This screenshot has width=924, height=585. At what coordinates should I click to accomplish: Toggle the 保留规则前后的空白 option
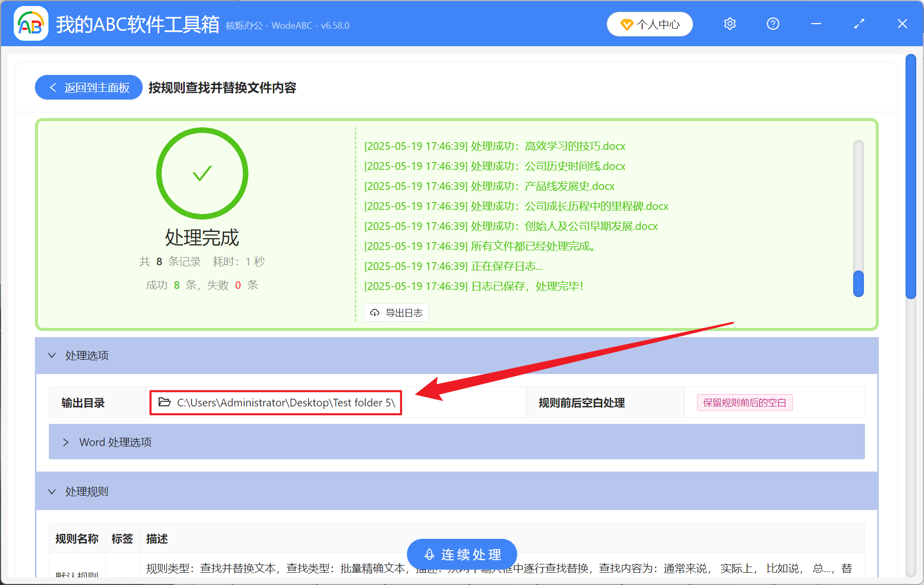pos(744,402)
